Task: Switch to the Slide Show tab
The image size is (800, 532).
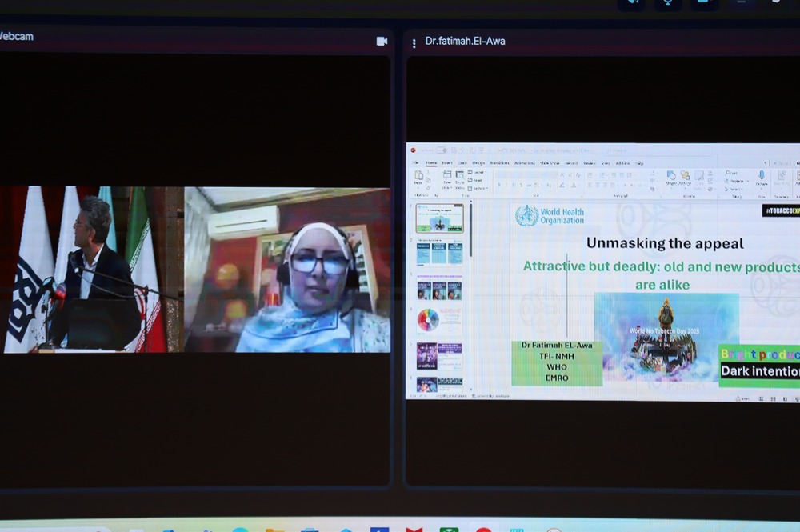Action: [x=549, y=162]
